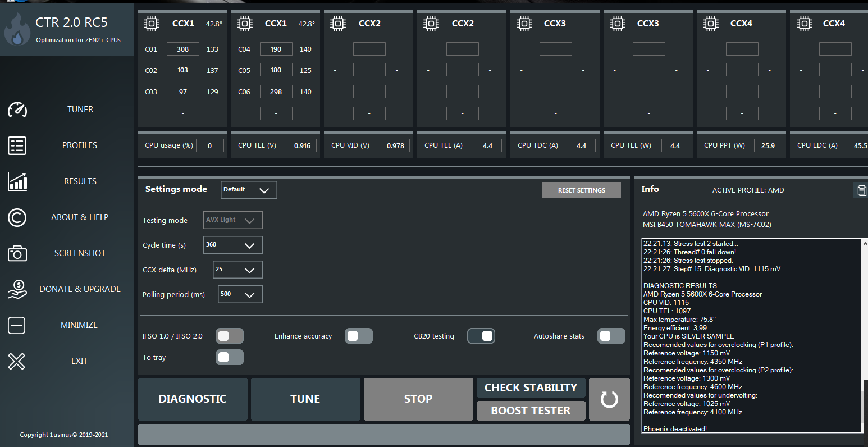Click the Exit cross icon in sidebar
868x447 pixels.
[17, 361]
